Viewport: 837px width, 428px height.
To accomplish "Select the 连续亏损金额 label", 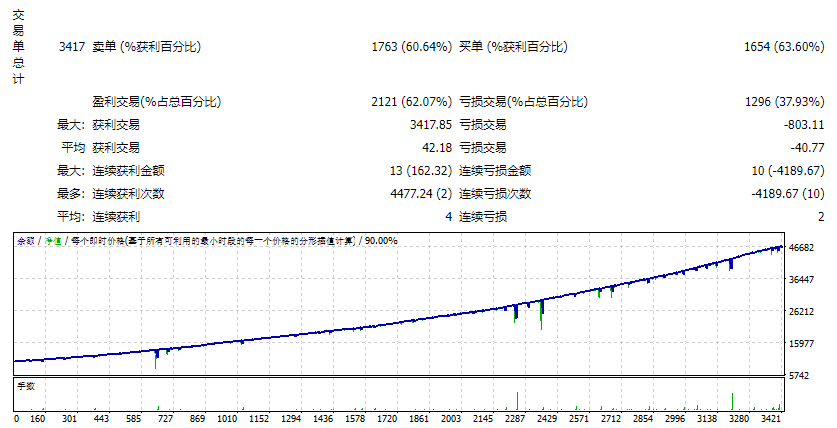I will pyautogui.click(x=495, y=171).
